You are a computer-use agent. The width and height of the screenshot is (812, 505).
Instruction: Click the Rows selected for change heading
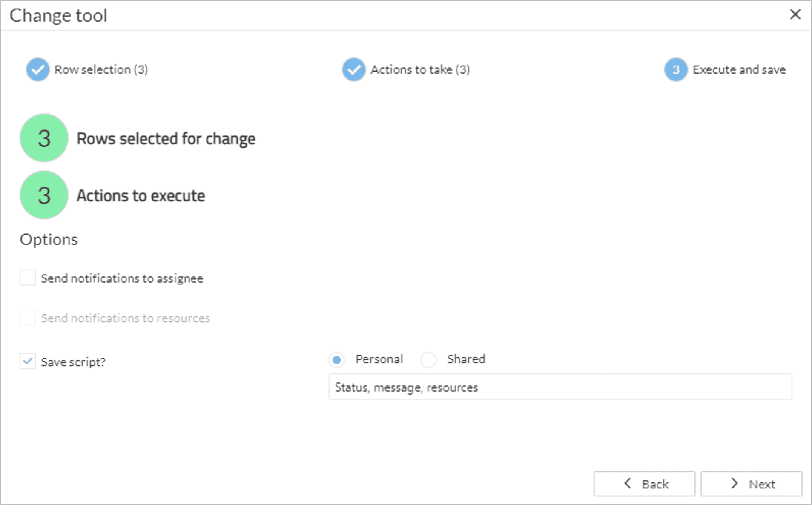pyautogui.click(x=166, y=138)
